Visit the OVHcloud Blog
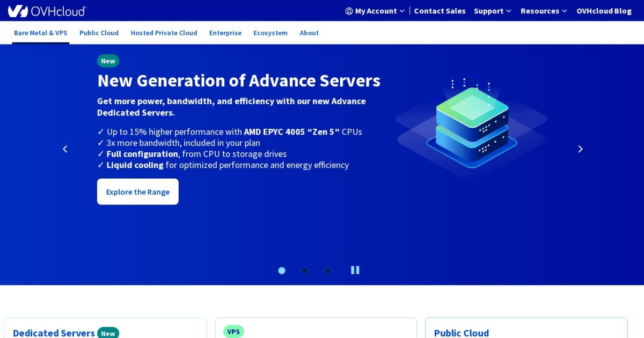The width and height of the screenshot is (644, 338). pyautogui.click(x=604, y=11)
